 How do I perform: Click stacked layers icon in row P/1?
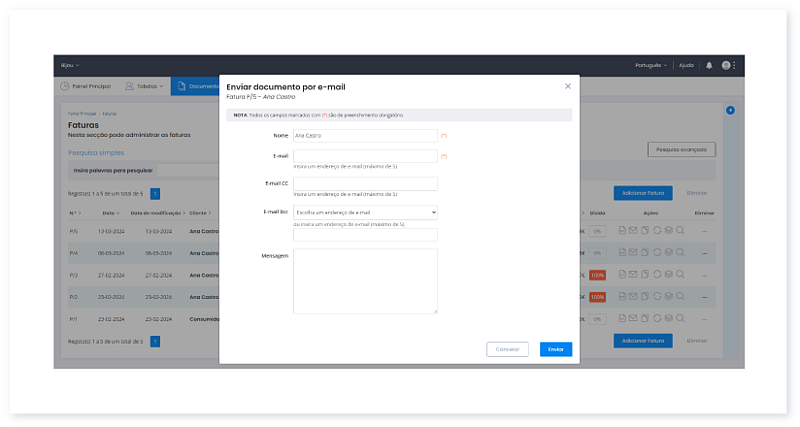pos(668,318)
